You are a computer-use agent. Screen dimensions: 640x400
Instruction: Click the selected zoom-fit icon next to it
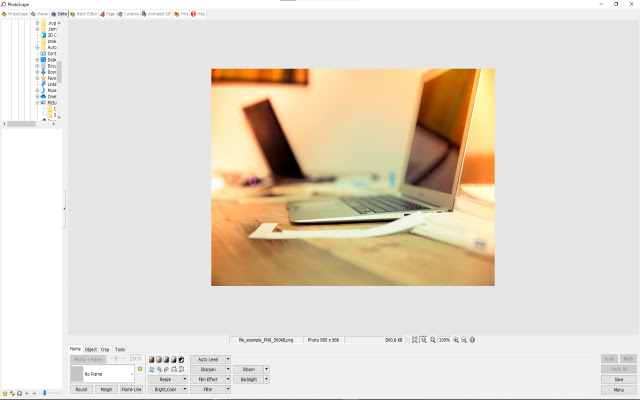pos(423,340)
